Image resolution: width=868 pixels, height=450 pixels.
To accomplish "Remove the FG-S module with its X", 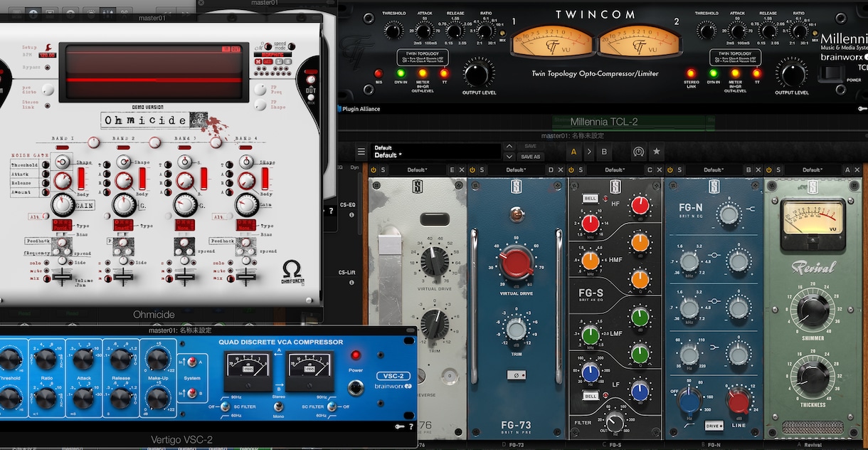I will (x=659, y=170).
